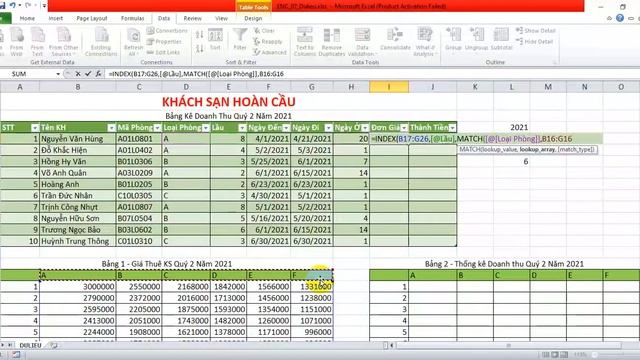Open the Review tab
Screen dimensions: 640x360
pos(192,18)
